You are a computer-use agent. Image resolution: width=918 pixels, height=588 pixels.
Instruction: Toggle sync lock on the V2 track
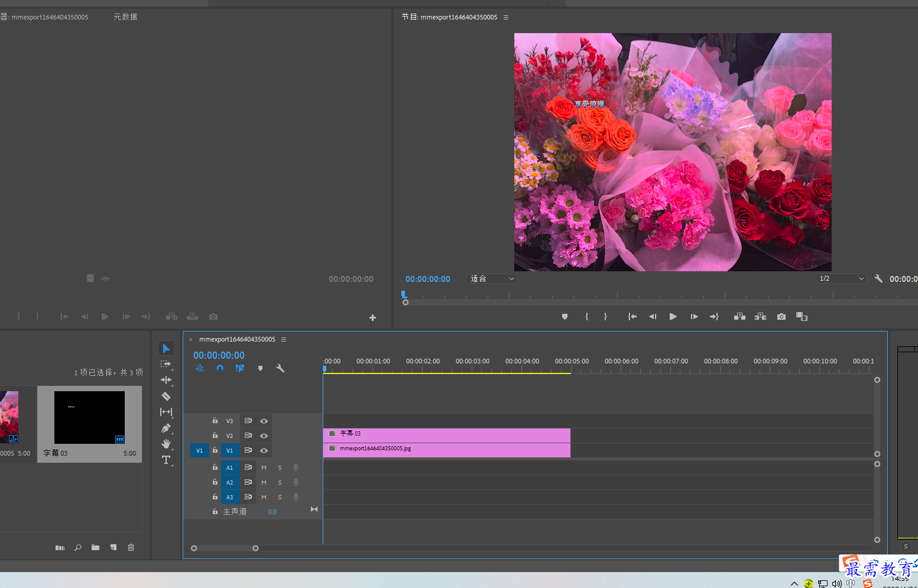(x=248, y=436)
